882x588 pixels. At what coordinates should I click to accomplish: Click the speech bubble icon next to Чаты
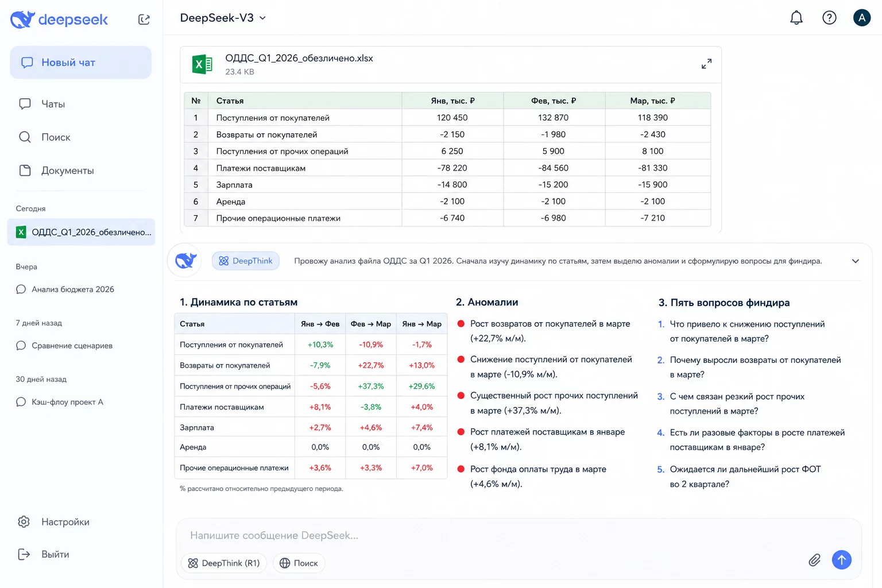pyautogui.click(x=25, y=104)
